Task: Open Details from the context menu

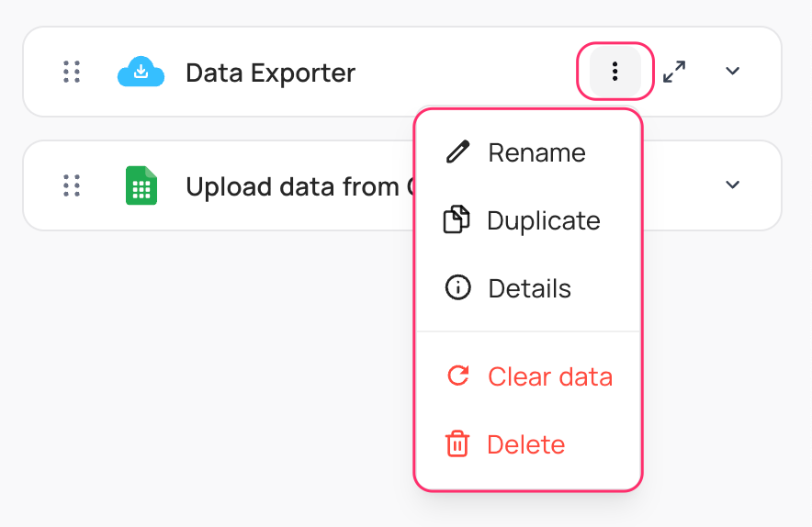Action: [529, 288]
